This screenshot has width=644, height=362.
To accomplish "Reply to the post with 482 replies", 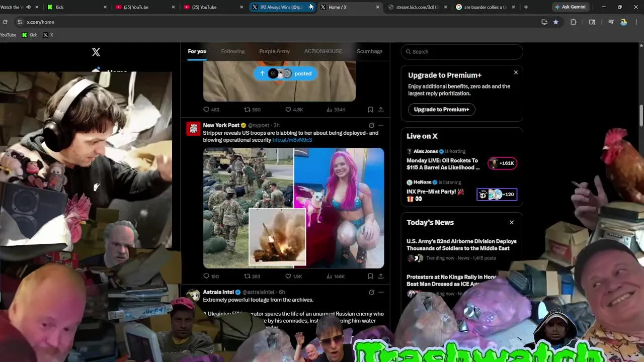I will click(211, 110).
